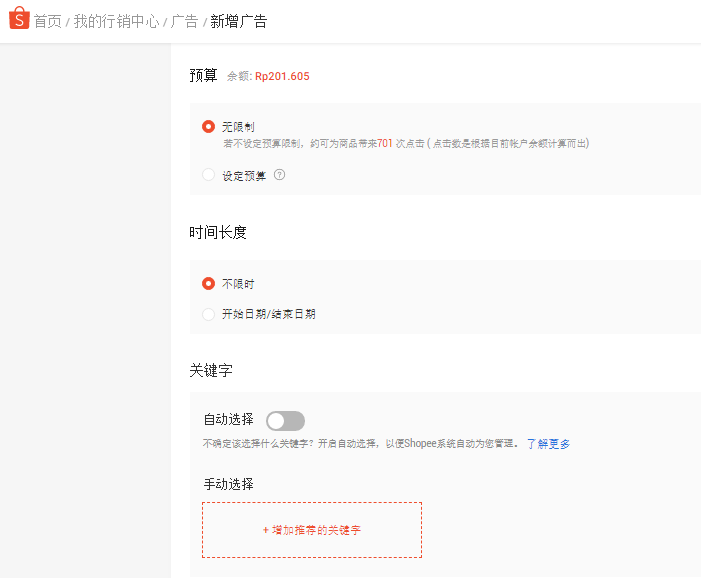This screenshot has width=701, height=578.
Task: Click the 预算 section heading
Action: pyautogui.click(x=203, y=75)
